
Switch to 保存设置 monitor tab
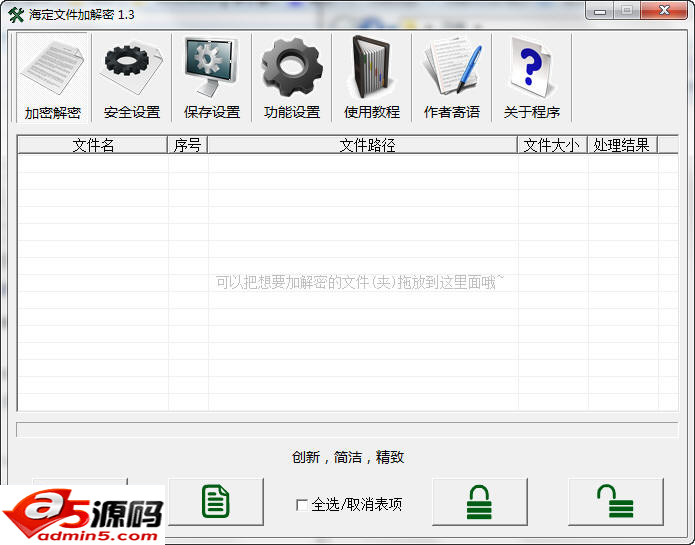[x=211, y=77]
